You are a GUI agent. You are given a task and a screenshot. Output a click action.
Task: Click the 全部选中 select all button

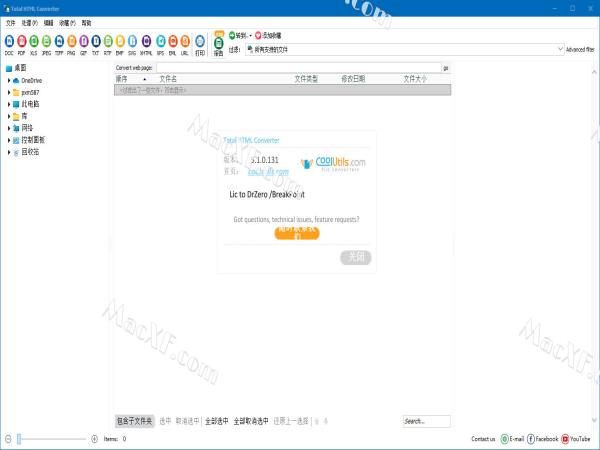tap(217, 421)
